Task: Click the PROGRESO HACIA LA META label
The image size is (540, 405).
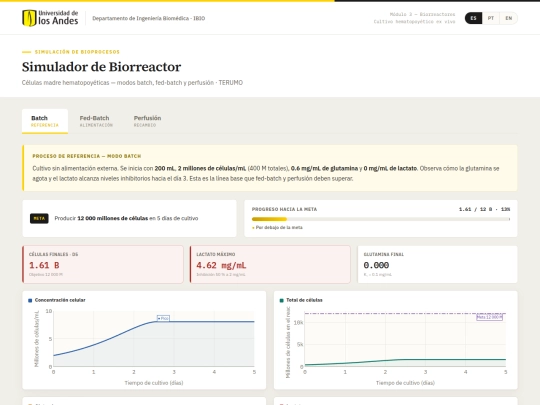Action: coord(284,209)
